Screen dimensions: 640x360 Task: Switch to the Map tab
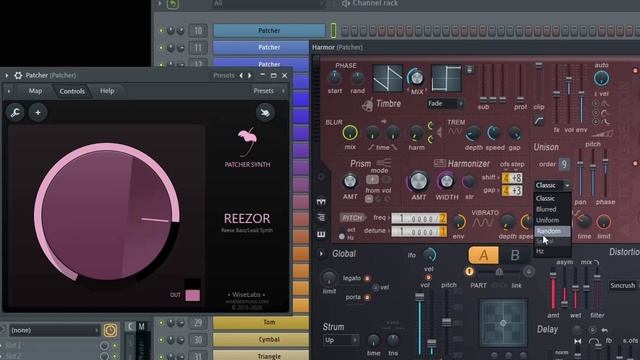tap(35, 91)
